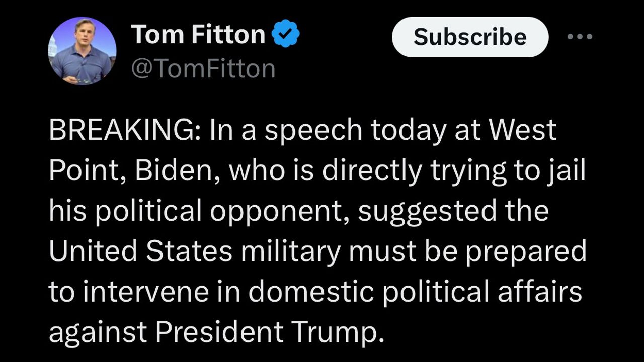
Task: Click the word "prepared" in the tweet
Action: tap(525, 252)
